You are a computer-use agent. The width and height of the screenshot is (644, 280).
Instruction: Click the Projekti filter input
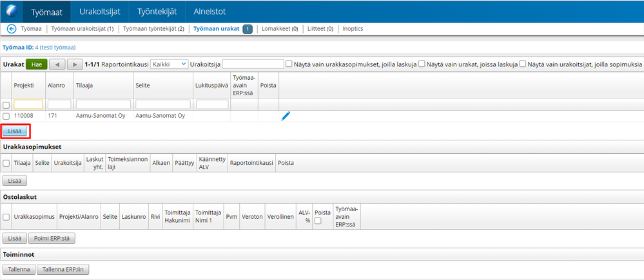click(x=28, y=104)
